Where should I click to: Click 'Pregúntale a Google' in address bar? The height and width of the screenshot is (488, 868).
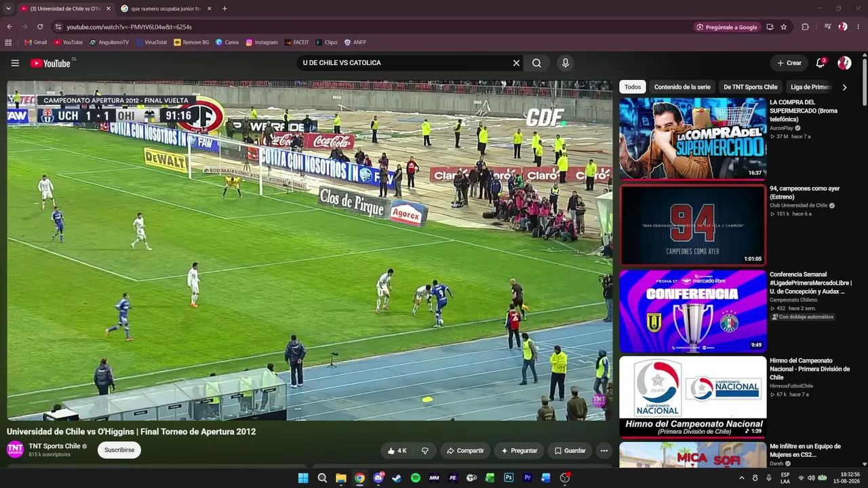pyautogui.click(x=727, y=27)
